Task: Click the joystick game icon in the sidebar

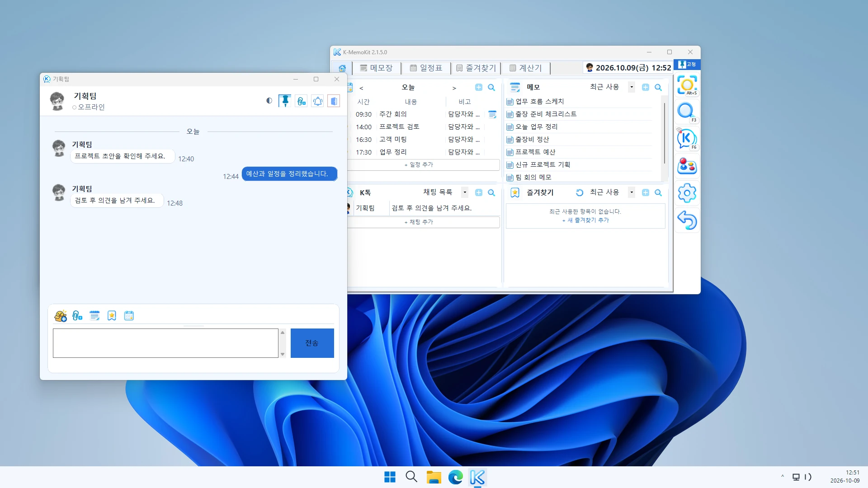Action: tap(687, 166)
